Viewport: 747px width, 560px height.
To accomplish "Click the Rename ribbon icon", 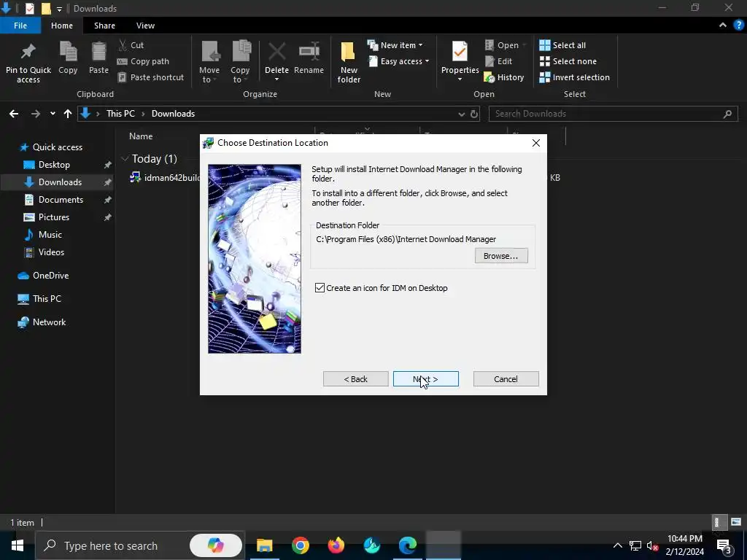I will 309,58.
